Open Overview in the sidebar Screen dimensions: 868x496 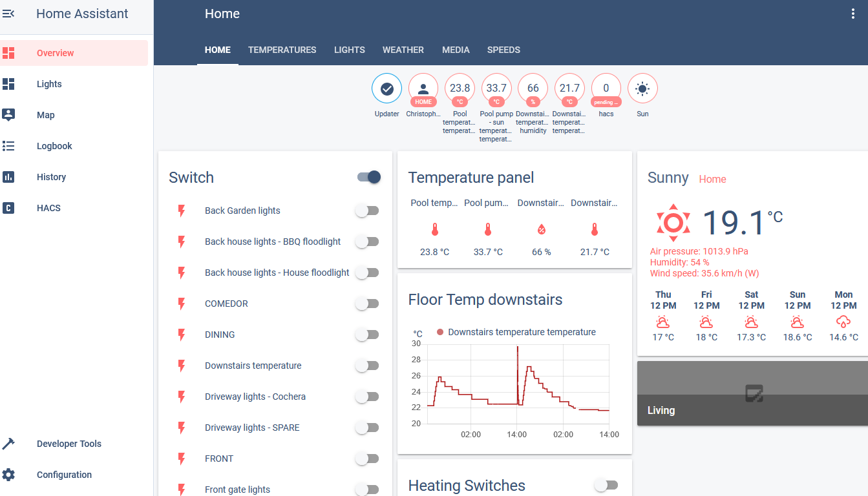[x=74, y=53]
